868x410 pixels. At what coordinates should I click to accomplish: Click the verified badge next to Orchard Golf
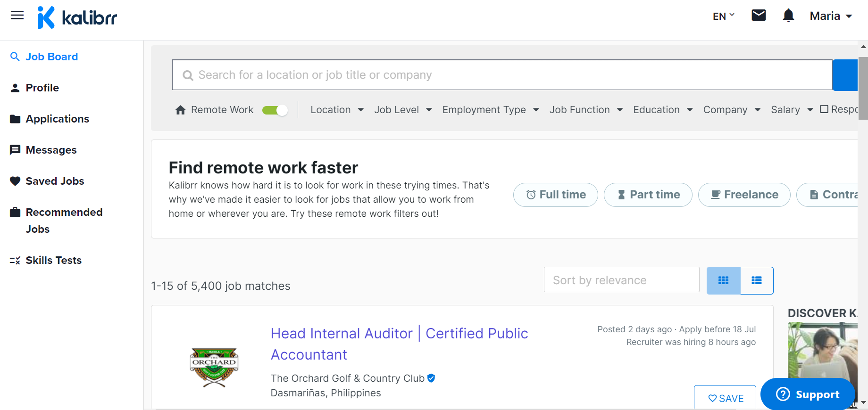point(431,378)
